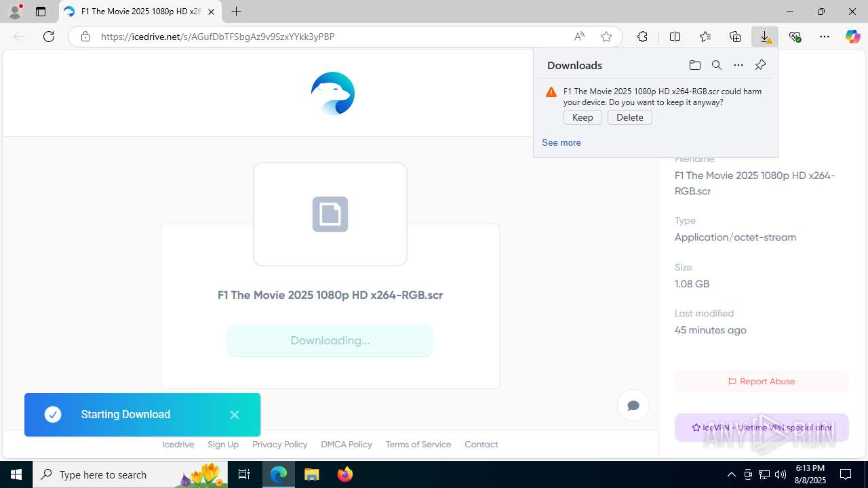868x488 pixels.
Task: Click the Starting Download checkmark icon
Action: [53, 415]
